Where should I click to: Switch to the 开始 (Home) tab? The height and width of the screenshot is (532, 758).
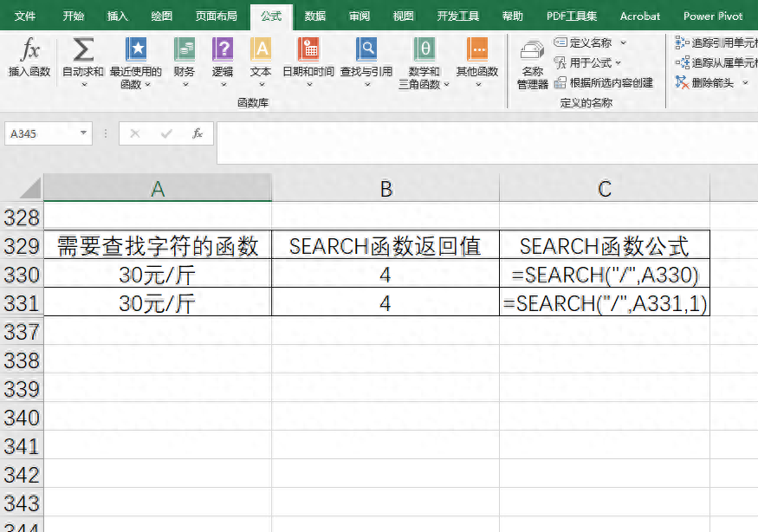(74, 16)
